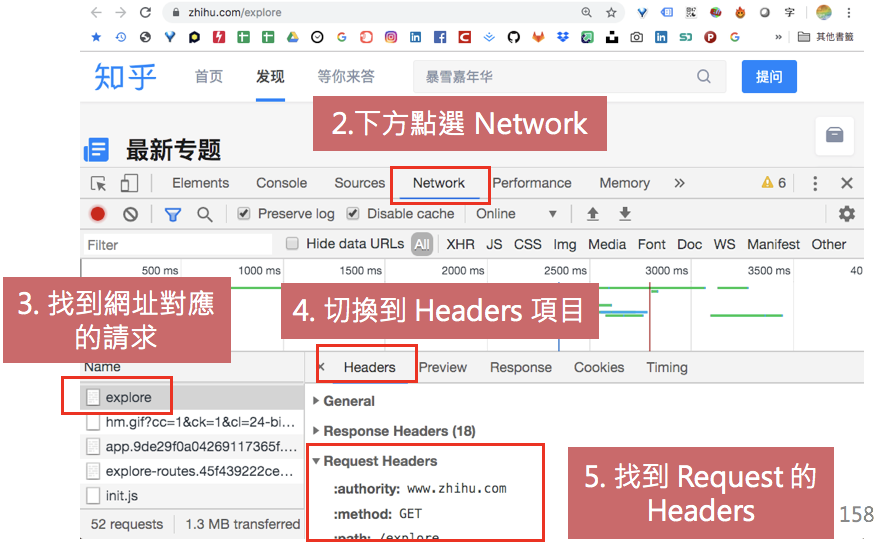888x544 pixels.
Task: Enable the Hide data URLs checkbox
Action: tap(292, 243)
